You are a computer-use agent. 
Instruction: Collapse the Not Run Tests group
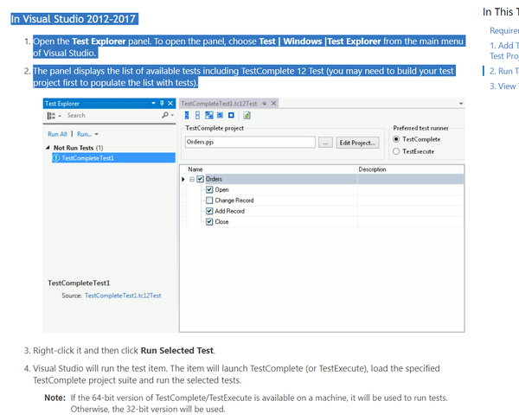tap(47, 148)
